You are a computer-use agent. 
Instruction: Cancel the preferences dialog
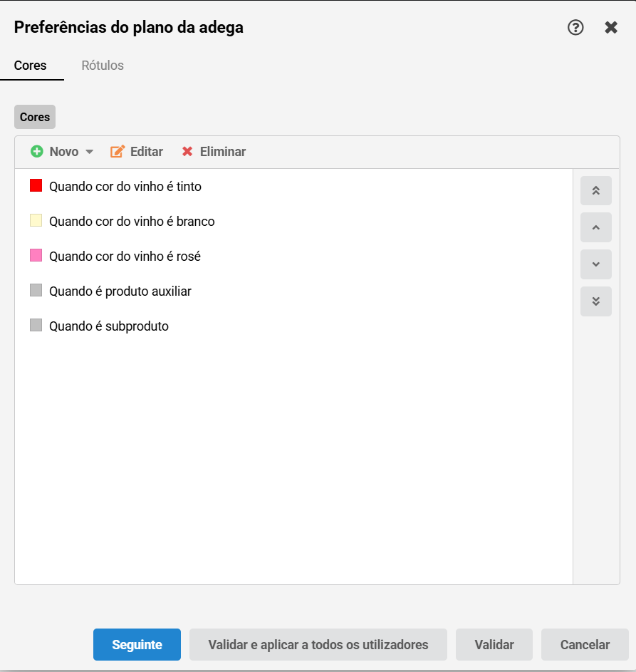[585, 644]
